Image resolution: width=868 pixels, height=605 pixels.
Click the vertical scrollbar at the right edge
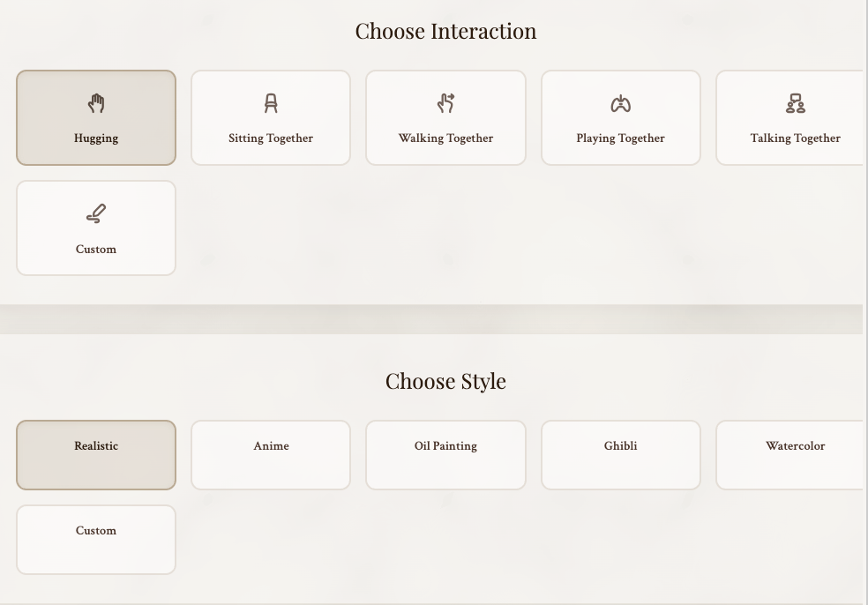coord(865,302)
